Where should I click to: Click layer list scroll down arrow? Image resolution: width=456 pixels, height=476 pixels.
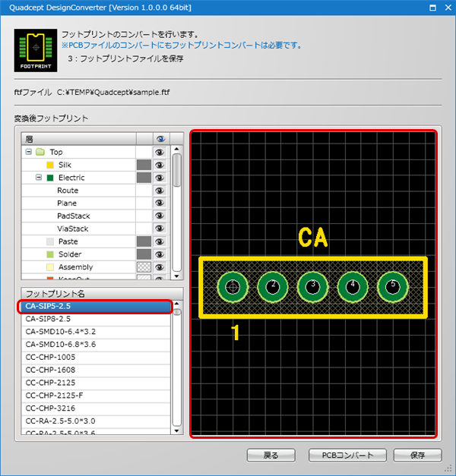pyautogui.click(x=177, y=276)
